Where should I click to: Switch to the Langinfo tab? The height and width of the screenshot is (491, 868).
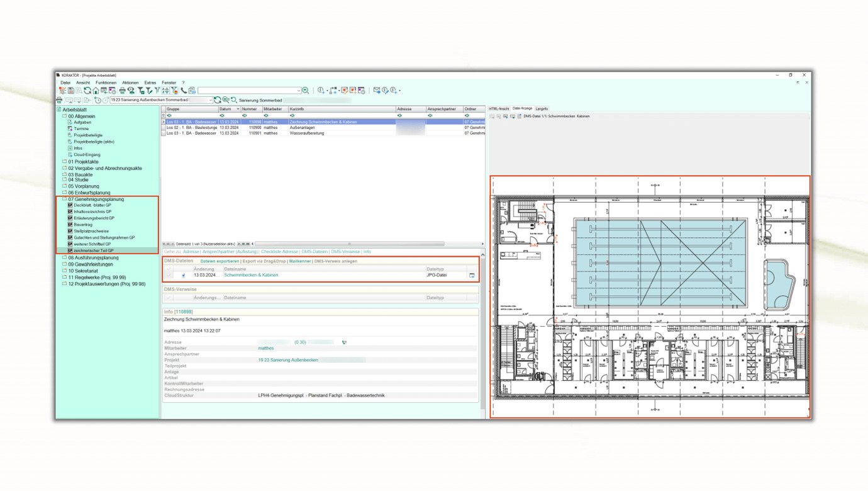coord(542,109)
